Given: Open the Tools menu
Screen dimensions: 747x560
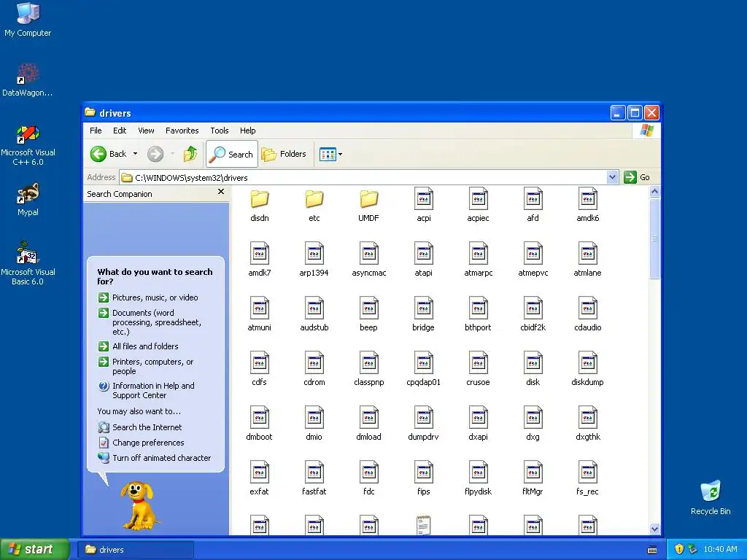Looking at the screenshot, I should (x=219, y=131).
